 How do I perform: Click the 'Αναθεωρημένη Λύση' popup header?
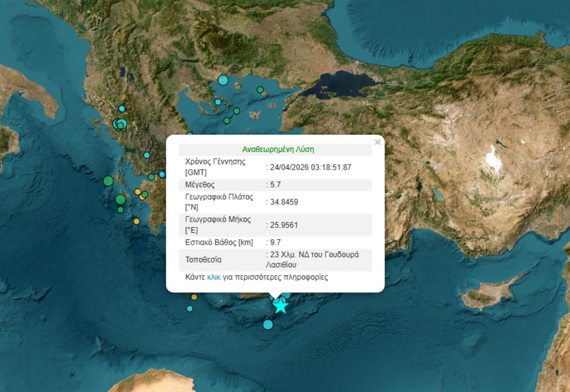[278, 149]
